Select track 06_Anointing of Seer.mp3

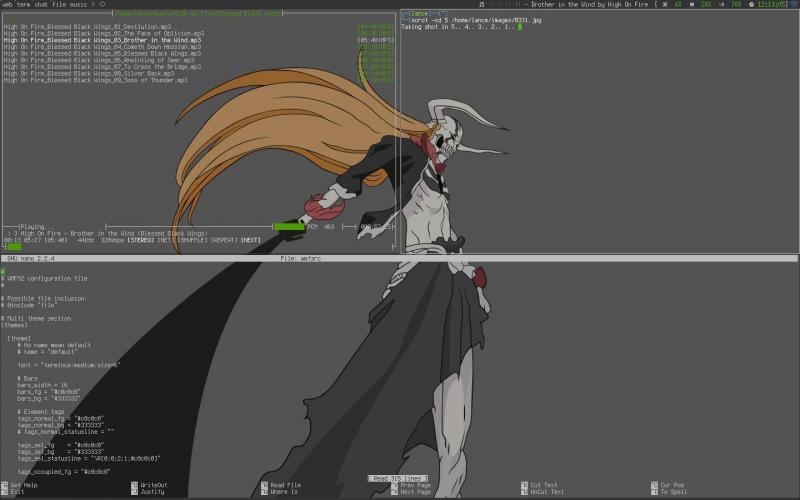(x=98, y=60)
